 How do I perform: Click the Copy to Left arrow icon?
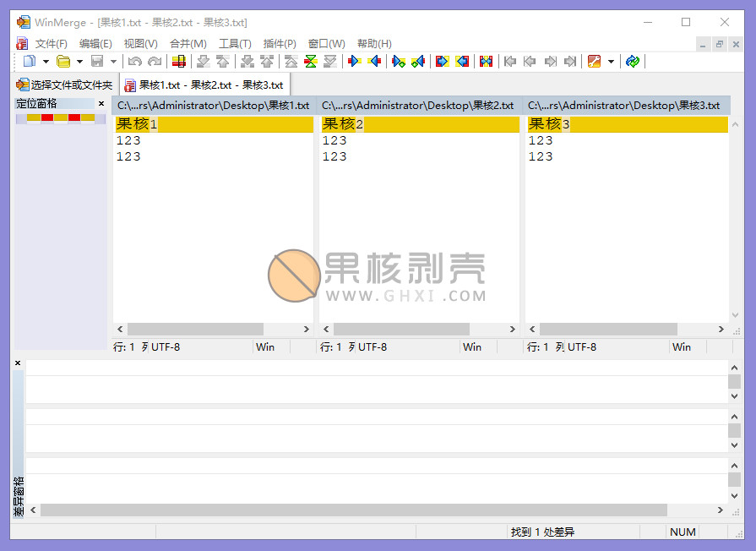[x=375, y=61]
